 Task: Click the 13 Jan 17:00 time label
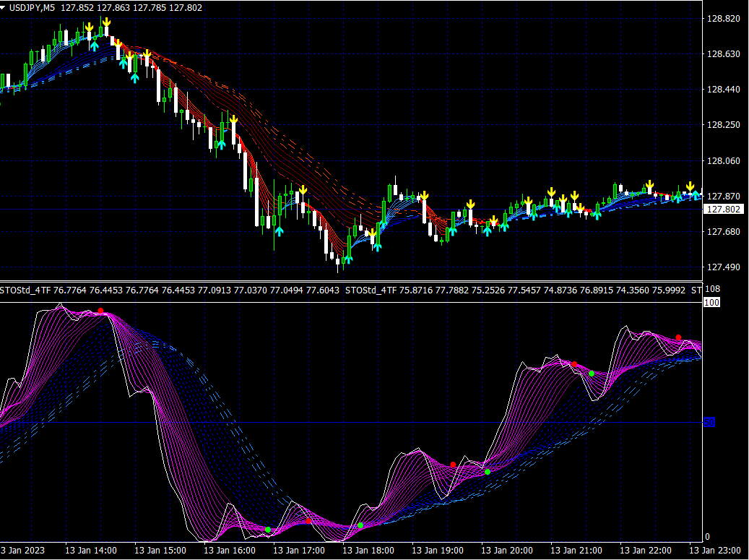299,551
